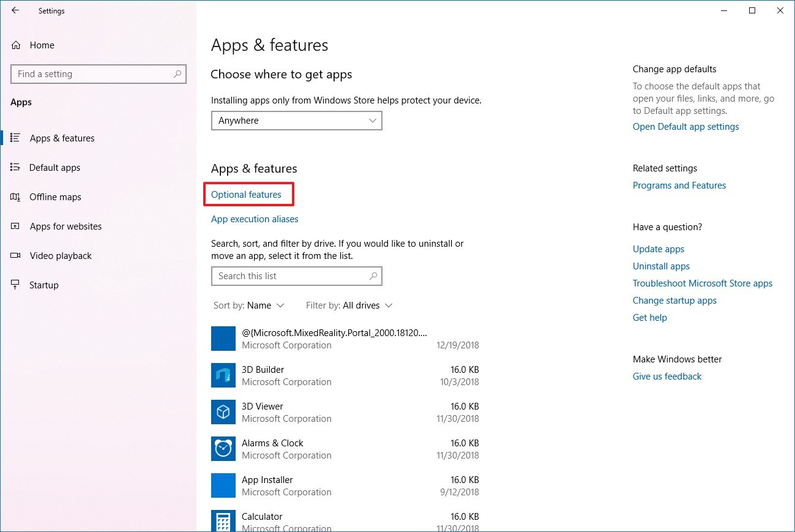Image resolution: width=795 pixels, height=532 pixels.
Task: Click the Mixed Reality Portal app icon
Action: (x=223, y=339)
